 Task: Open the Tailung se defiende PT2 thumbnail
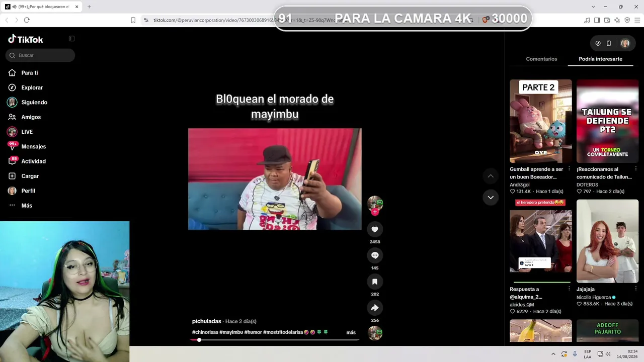point(607,121)
